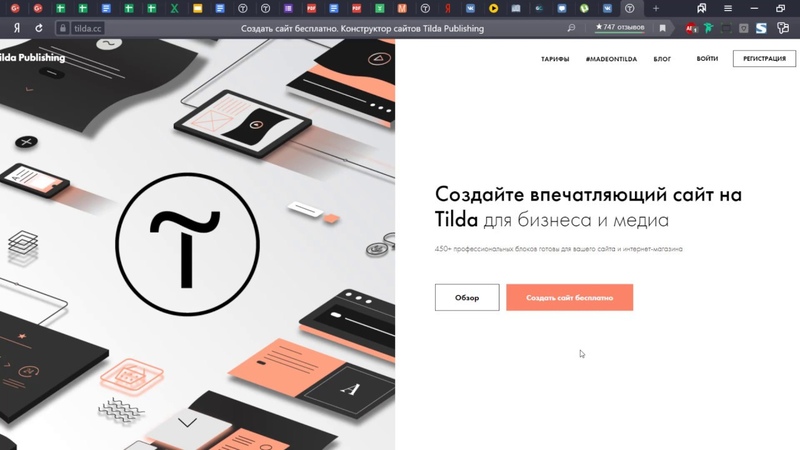The image size is (800, 450).
Task: Switch to the Excel X favicon tab
Action: [174, 8]
